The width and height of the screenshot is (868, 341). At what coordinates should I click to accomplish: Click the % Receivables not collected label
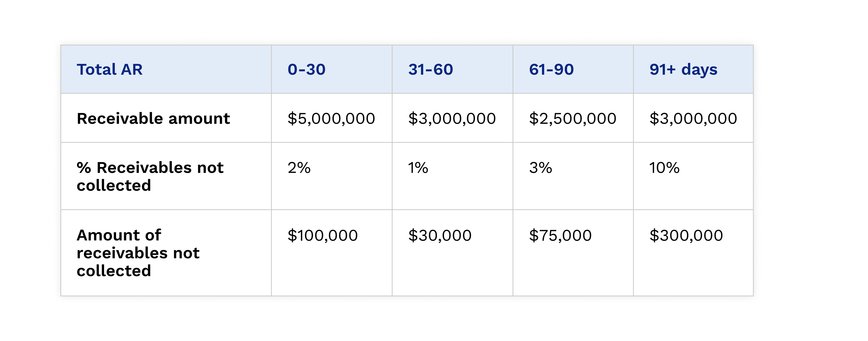pos(166,176)
